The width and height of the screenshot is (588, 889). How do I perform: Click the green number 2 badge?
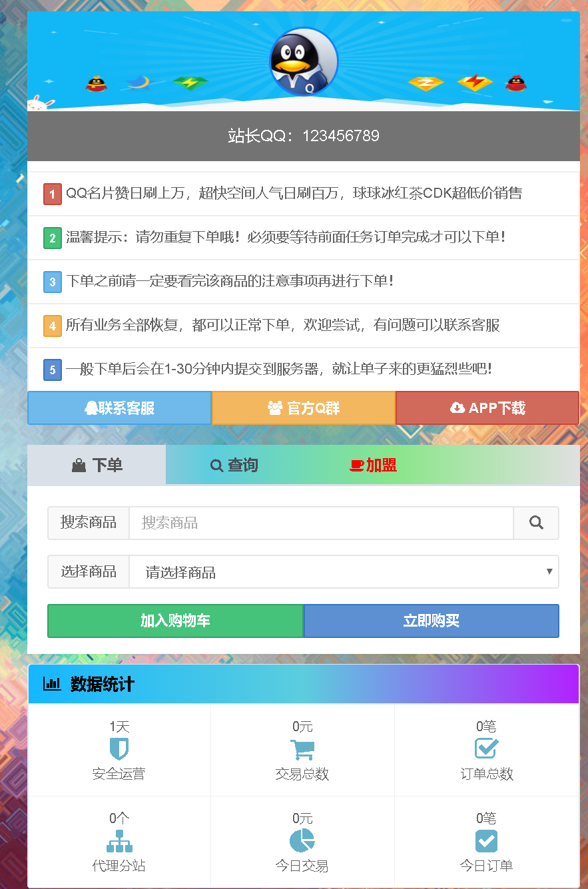click(x=53, y=238)
